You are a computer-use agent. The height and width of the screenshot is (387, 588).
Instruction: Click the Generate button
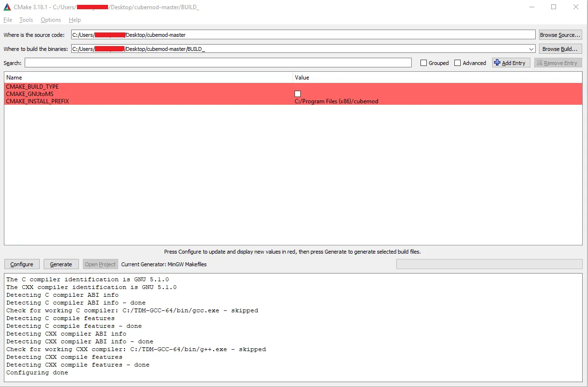click(61, 264)
